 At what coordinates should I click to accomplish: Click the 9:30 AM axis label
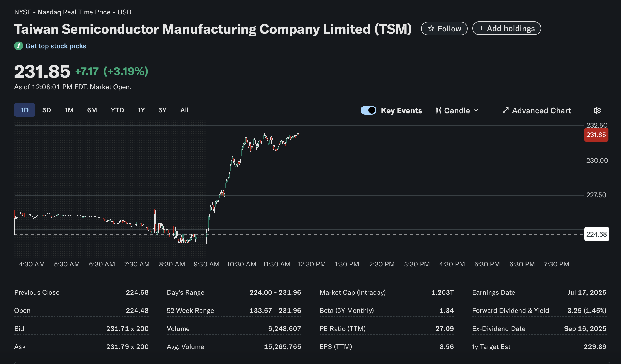click(x=206, y=264)
